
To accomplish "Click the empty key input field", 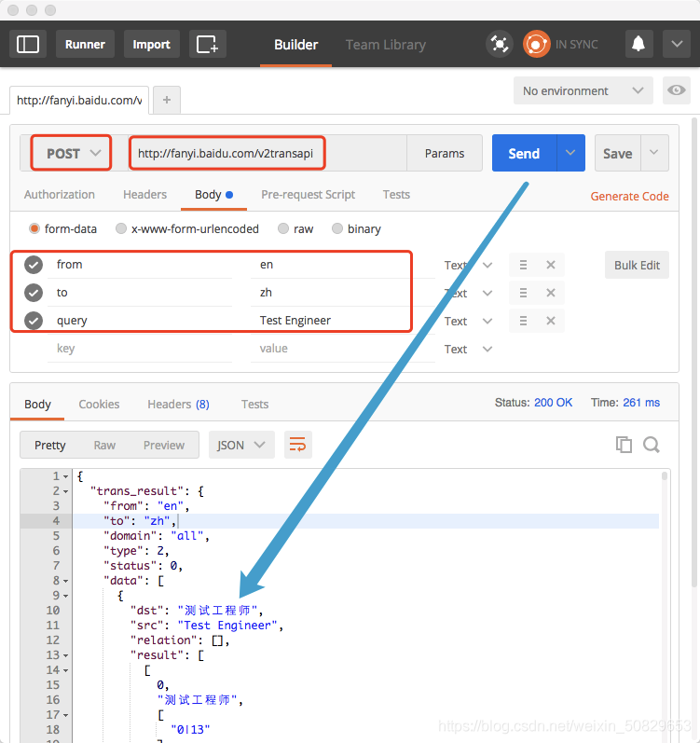I will coord(140,349).
